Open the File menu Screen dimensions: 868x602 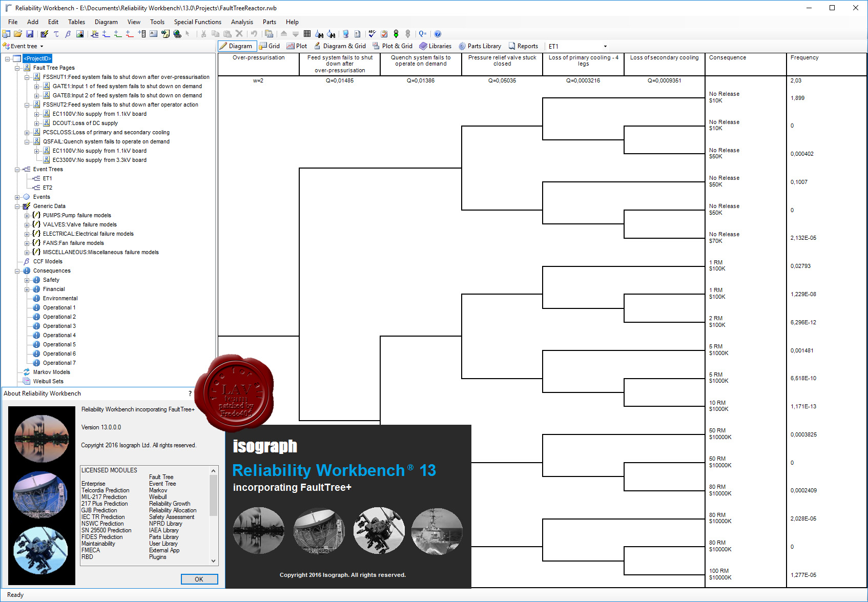pyautogui.click(x=13, y=22)
